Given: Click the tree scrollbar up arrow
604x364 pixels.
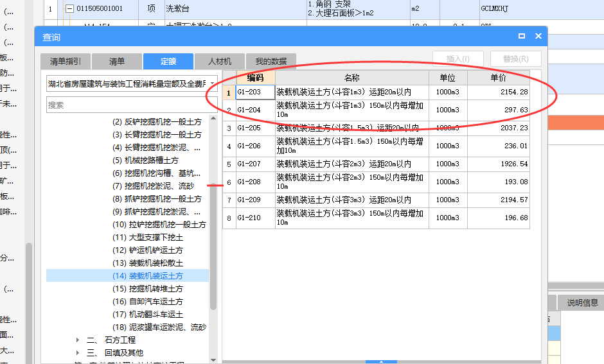Looking at the screenshot, I should coord(213,119).
